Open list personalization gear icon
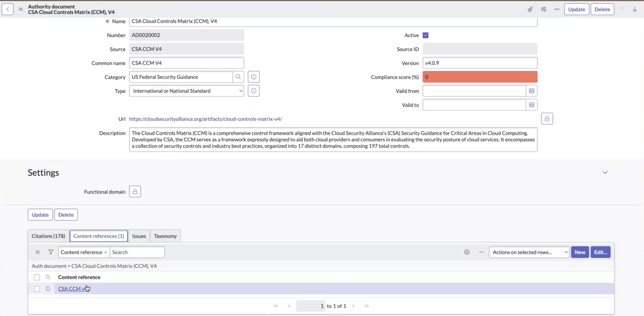The image size is (644, 316). pos(467,252)
